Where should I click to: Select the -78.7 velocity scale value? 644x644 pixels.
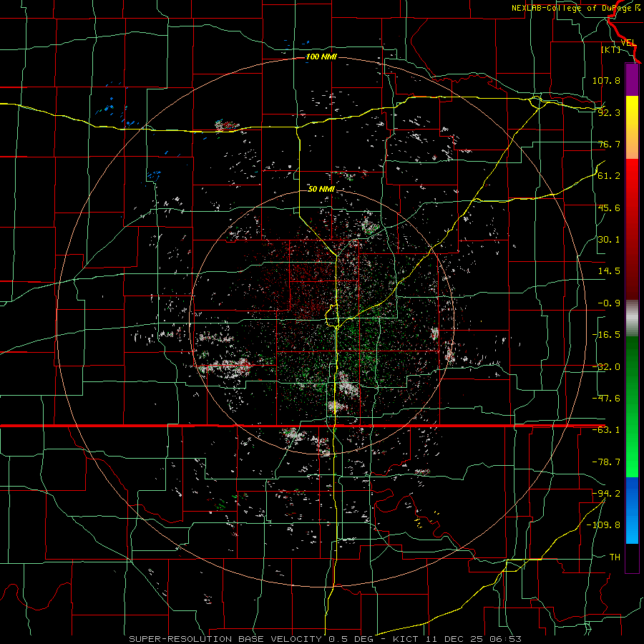point(606,462)
